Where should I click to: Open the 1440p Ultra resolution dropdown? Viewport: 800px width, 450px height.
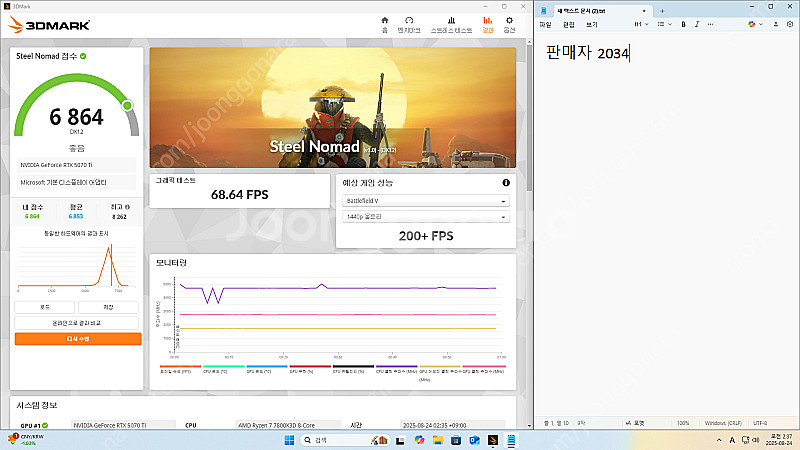pyautogui.click(x=426, y=217)
